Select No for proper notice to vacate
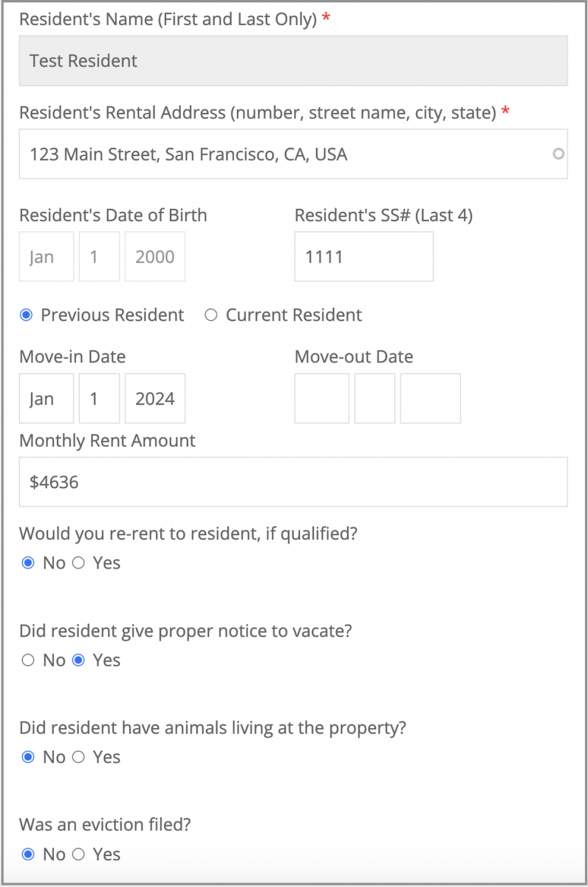The width and height of the screenshot is (588, 887). pyautogui.click(x=27, y=660)
